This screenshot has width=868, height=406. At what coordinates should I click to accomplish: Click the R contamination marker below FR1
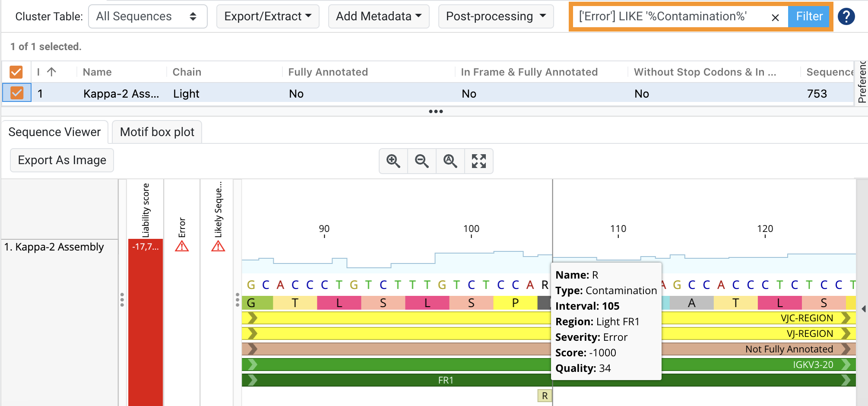coord(545,396)
